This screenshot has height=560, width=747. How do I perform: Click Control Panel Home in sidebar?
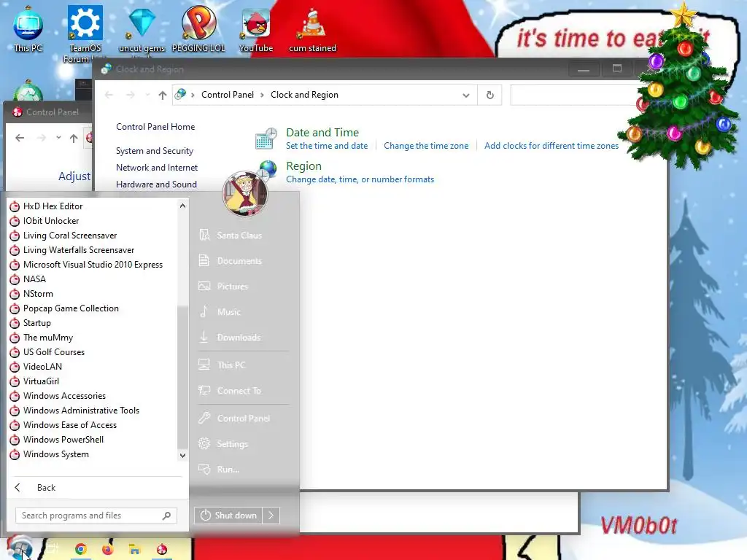(155, 127)
